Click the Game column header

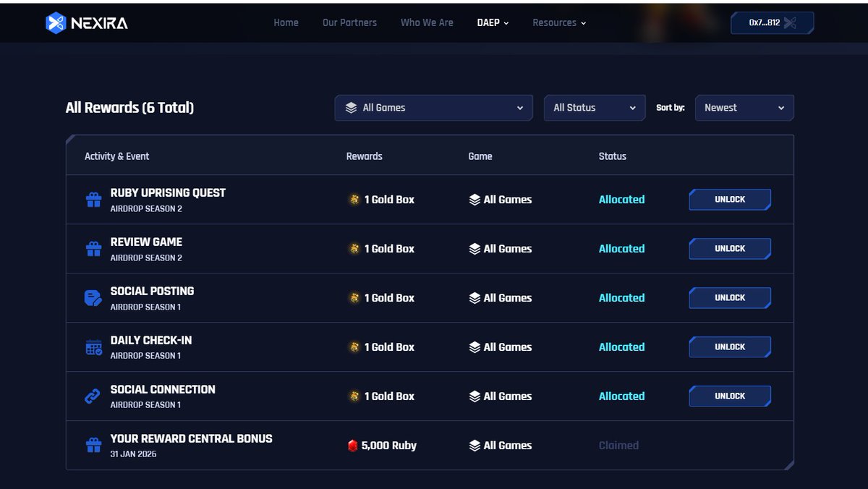pyautogui.click(x=480, y=156)
